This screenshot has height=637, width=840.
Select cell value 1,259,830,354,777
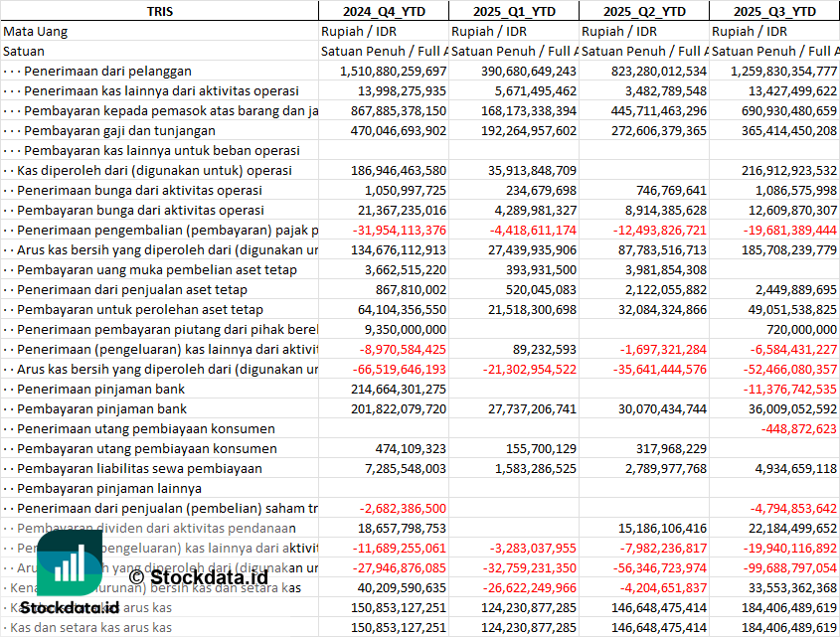(x=783, y=71)
